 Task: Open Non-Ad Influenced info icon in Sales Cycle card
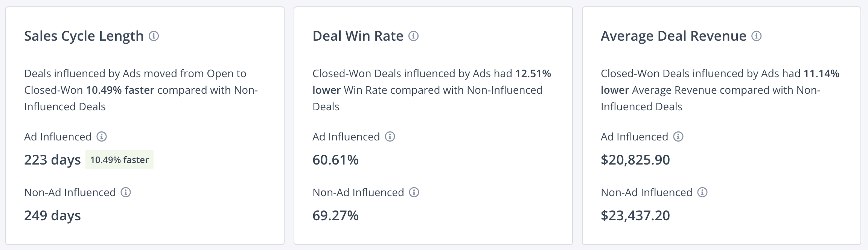126,192
